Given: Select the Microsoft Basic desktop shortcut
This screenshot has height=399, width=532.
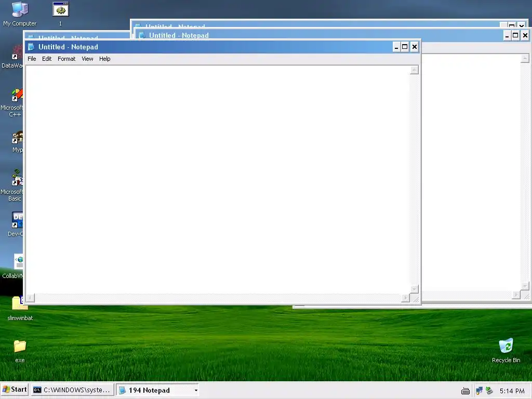Looking at the screenshot, I should (12, 186).
